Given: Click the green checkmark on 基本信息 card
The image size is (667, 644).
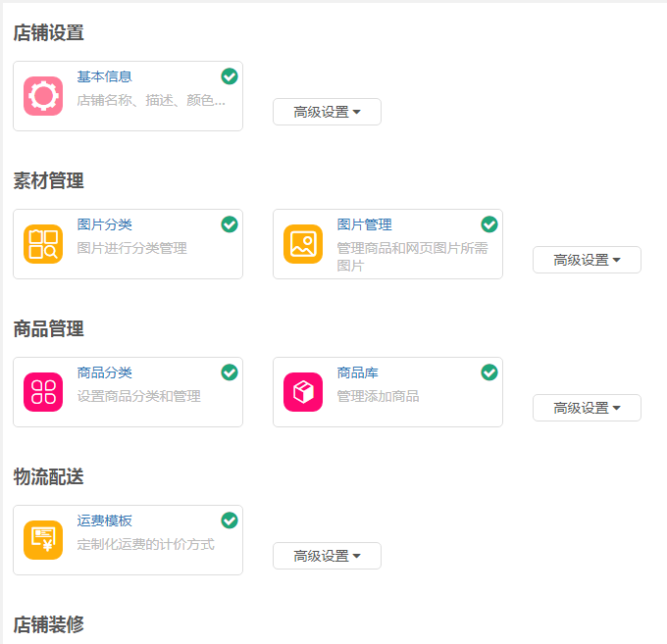Looking at the screenshot, I should tap(230, 76).
